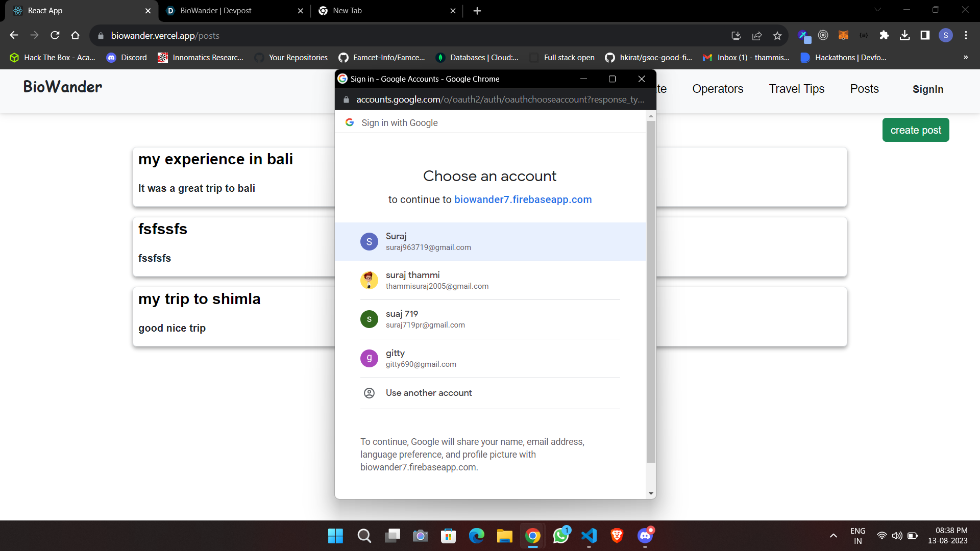Choose the suraj thammi account
This screenshot has width=980, height=551.
pyautogui.click(x=437, y=280)
